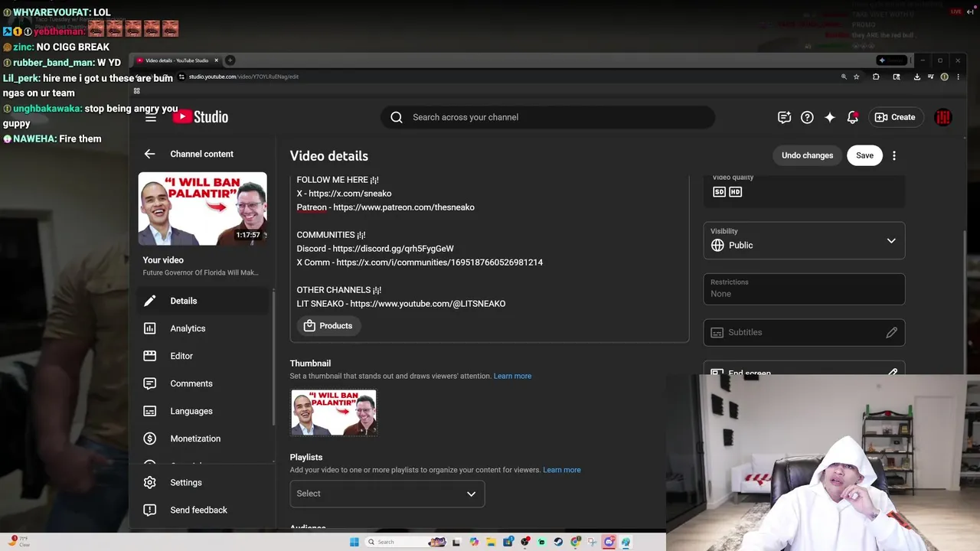The image size is (980, 551).
Task: Open Analytics in the sidebar
Action: tap(204, 328)
